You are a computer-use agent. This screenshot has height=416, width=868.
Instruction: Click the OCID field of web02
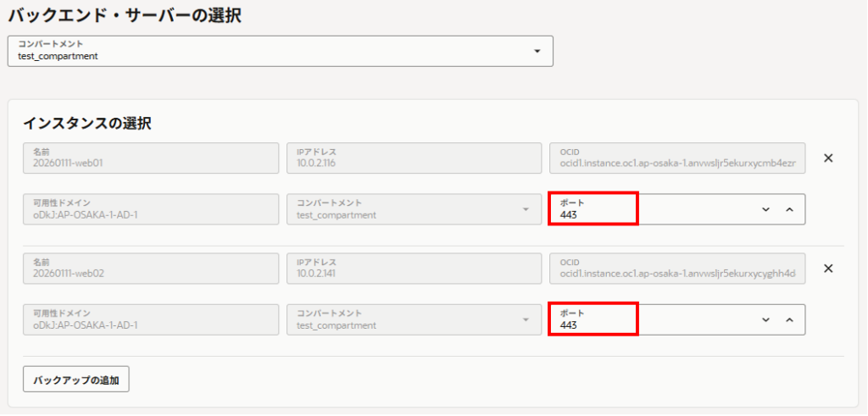[x=677, y=269]
